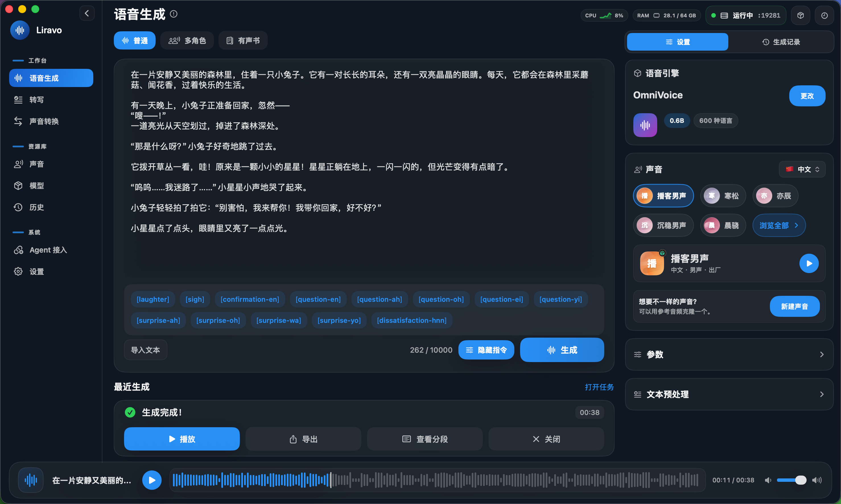
Task: Expand the 文本预处理 section
Action: pyautogui.click(x=729, y=394)
